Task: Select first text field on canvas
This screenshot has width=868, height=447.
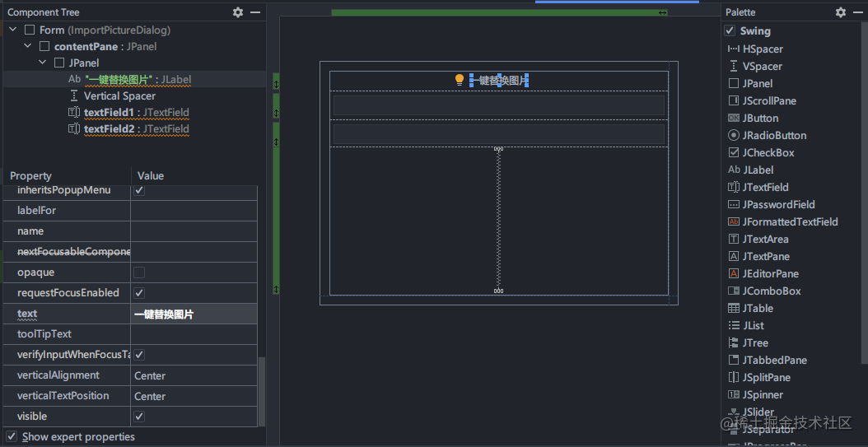Action: tap(499, 105)
